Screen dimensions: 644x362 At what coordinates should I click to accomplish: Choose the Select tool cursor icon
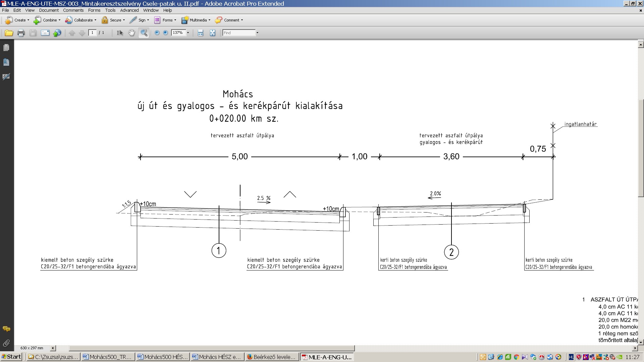pyautogui.click(x=120, y=33)
